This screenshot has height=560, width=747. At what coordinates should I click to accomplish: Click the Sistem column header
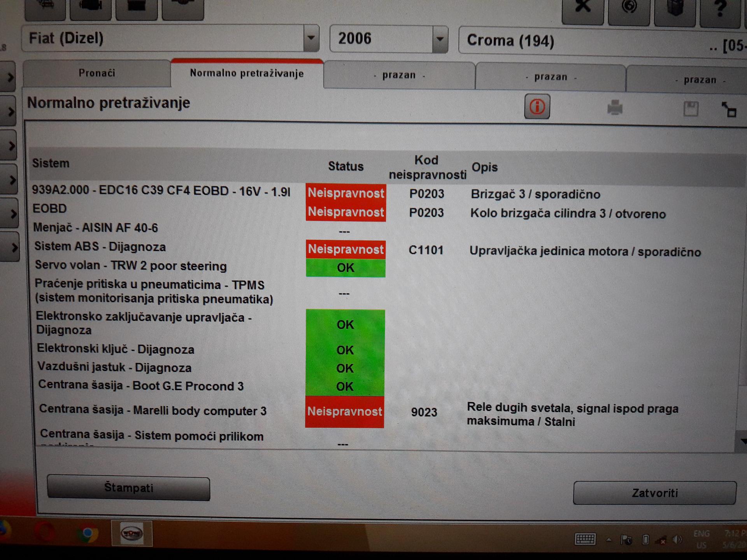tap(51, 163)
